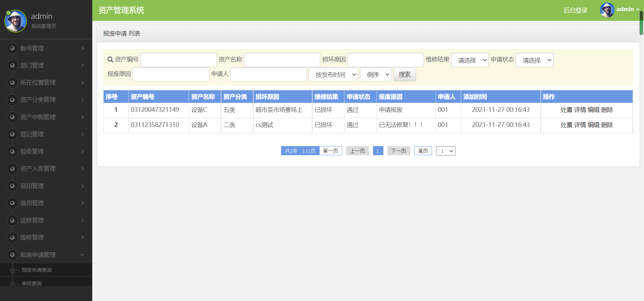Click the admin avatar in sidebar
The image size is (644, 301).
click(x=15, y=21)
